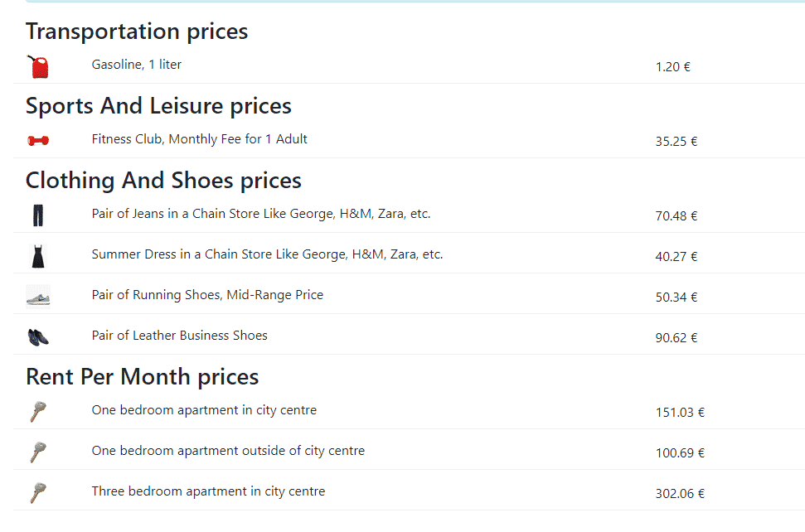
Task: Click the blue jeans icon
Action: point(38,215)
